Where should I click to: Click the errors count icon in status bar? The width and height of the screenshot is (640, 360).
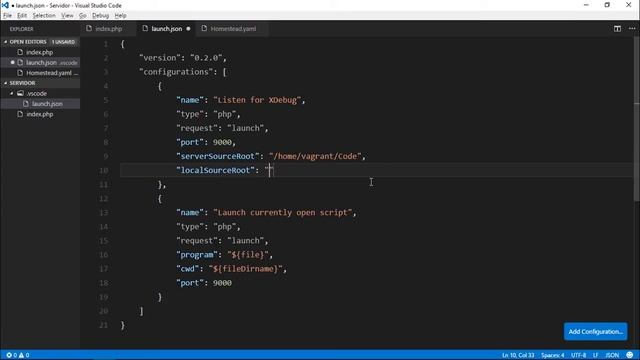coord(9,355)
